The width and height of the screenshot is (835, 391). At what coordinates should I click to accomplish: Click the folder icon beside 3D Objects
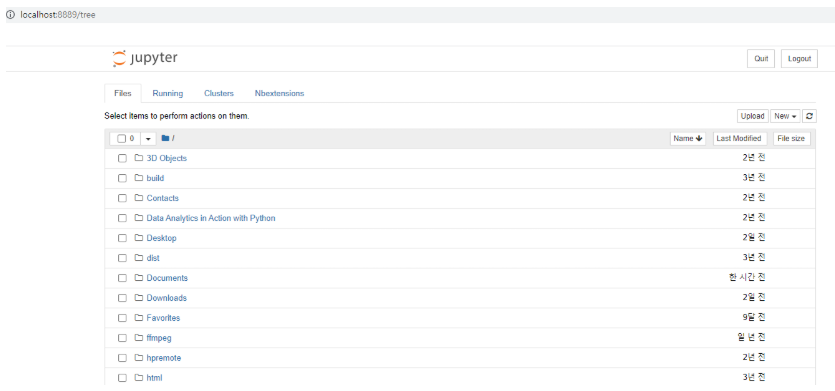[139, 158]
